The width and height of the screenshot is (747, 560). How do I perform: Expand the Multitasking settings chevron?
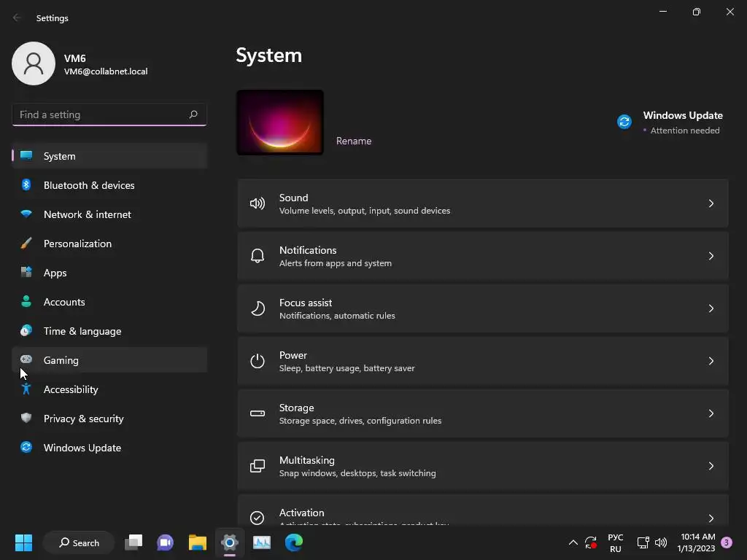711,466
